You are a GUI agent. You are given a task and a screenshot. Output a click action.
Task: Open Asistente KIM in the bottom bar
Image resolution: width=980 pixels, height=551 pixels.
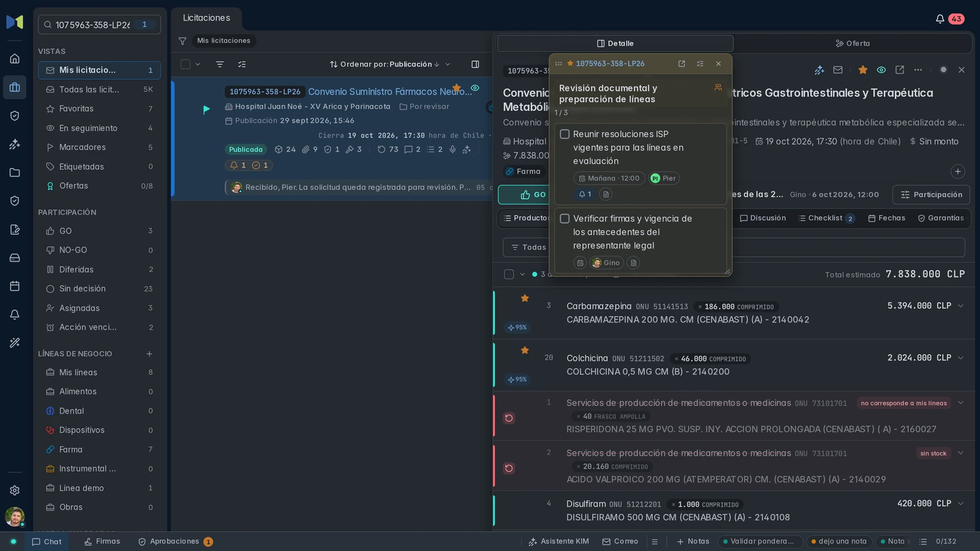click(x=559, y=542)
